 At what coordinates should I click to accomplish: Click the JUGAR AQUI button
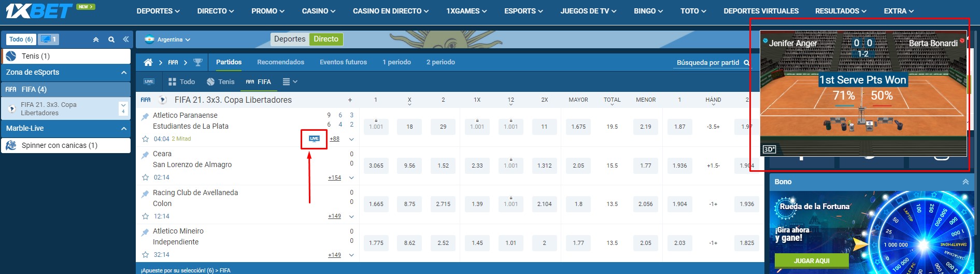click(812, 261)
